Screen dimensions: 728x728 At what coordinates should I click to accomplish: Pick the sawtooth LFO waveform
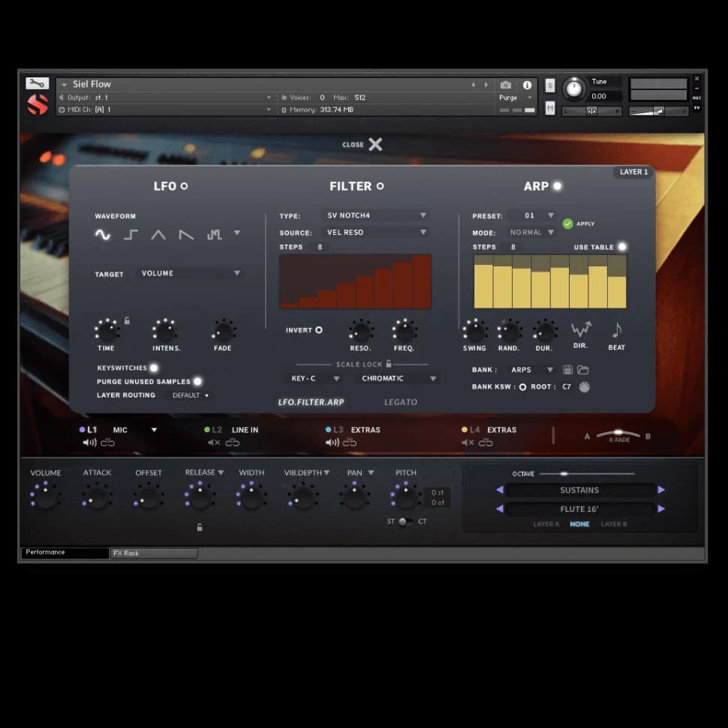(186, 235)
